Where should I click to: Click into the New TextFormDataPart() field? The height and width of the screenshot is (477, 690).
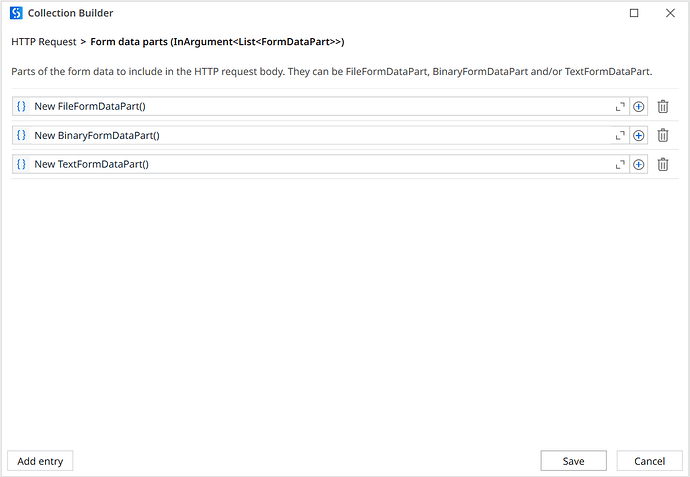(300, 164)
